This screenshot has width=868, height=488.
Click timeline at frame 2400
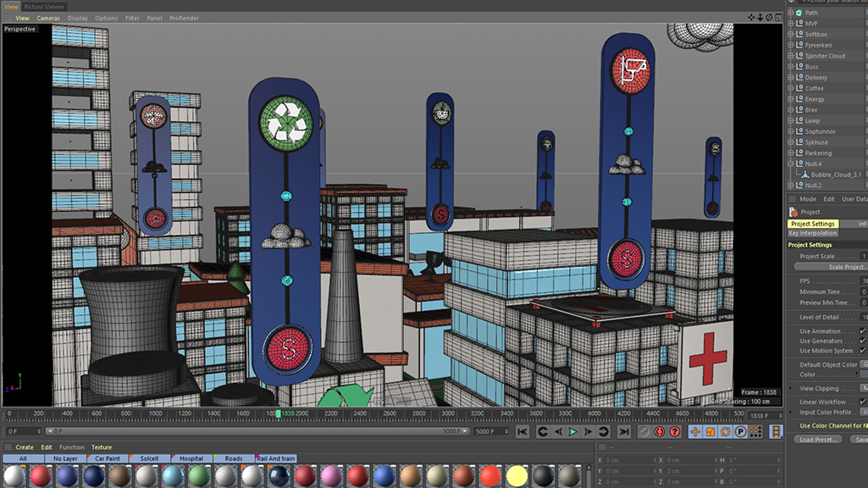(x=360, y=413)
